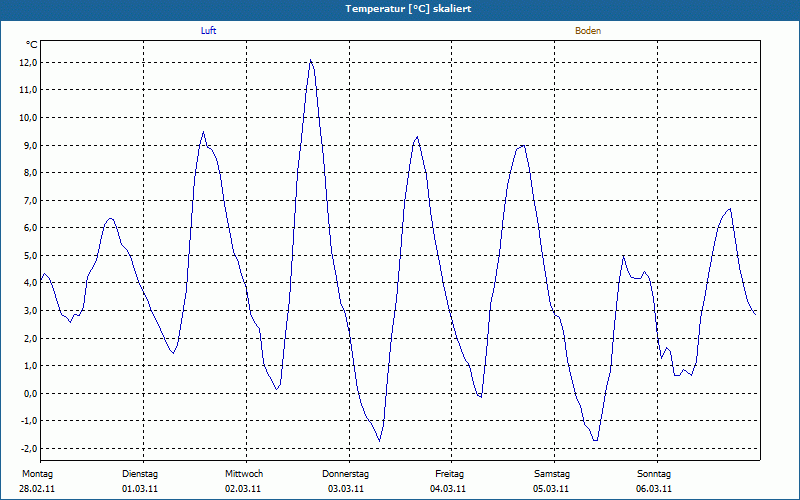Click the 2,0 y-axis value

(30, 338)
